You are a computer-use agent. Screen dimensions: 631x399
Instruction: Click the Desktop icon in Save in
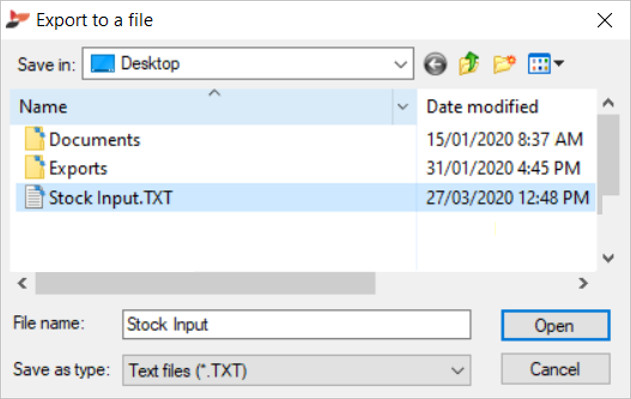pyautogui.click(x=103, y=64)
